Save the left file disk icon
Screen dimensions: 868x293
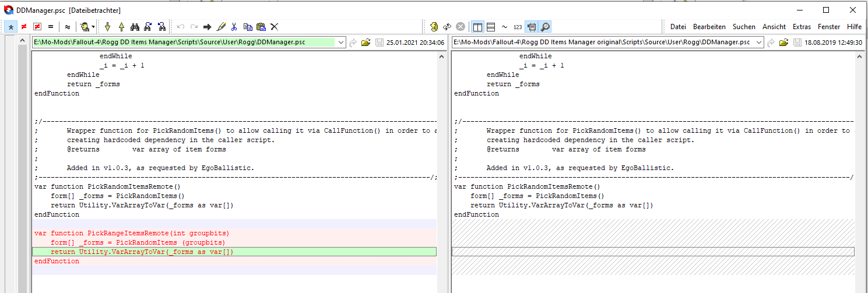click(x=379, y=43)
